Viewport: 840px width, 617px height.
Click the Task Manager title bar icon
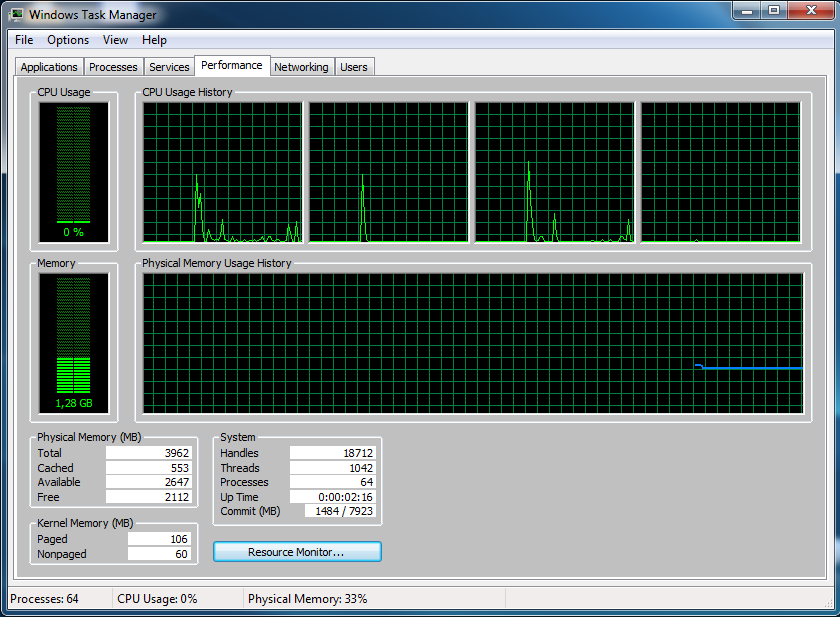pos(16,14)
